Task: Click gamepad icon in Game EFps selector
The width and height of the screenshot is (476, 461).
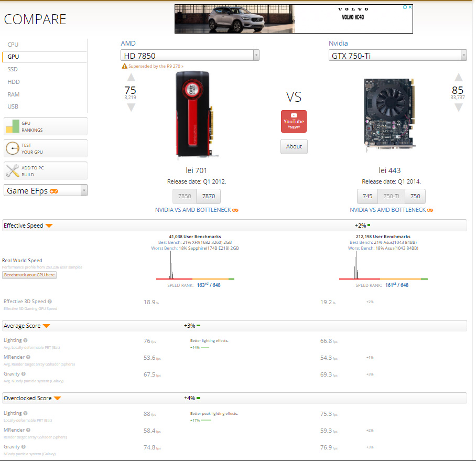Action: (54, 191)
